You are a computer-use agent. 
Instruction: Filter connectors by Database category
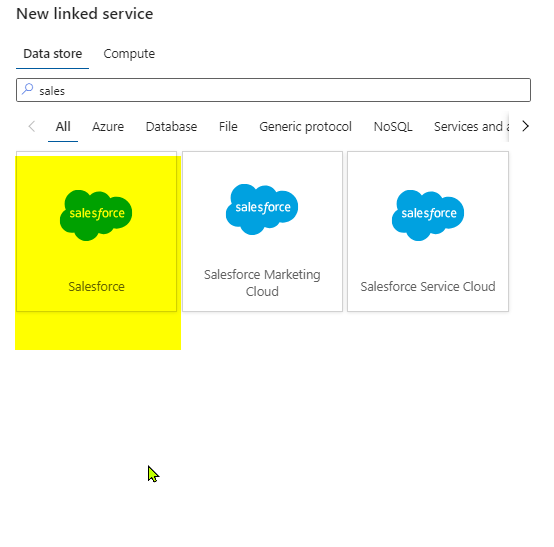pos(171,127)
